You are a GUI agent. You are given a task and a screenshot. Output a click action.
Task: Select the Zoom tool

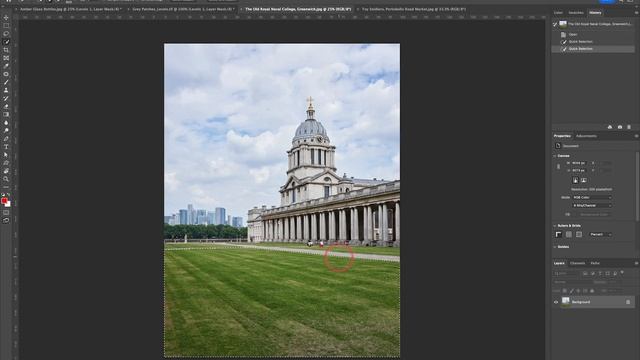click(6, 179)
